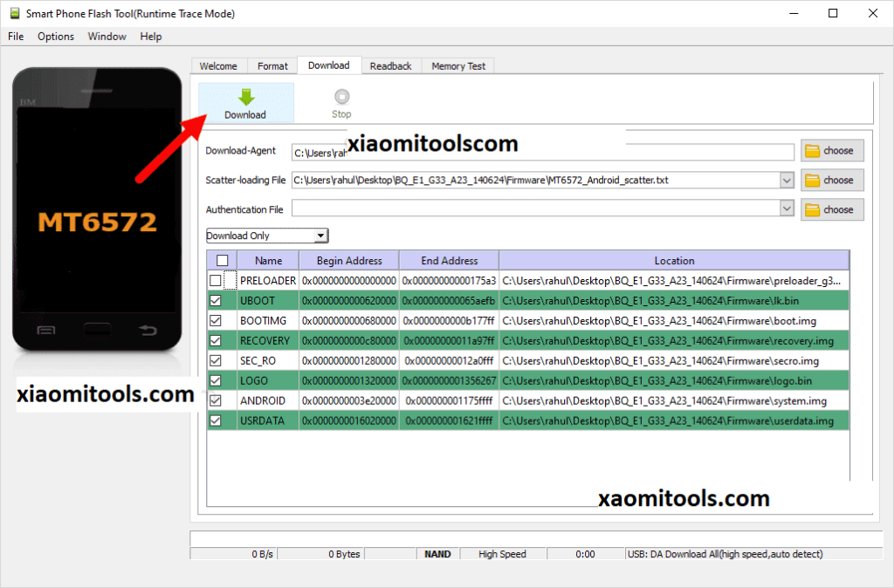Click the Location column header
This screenshot has width=894, height=588.
click(x=674, y=260)
